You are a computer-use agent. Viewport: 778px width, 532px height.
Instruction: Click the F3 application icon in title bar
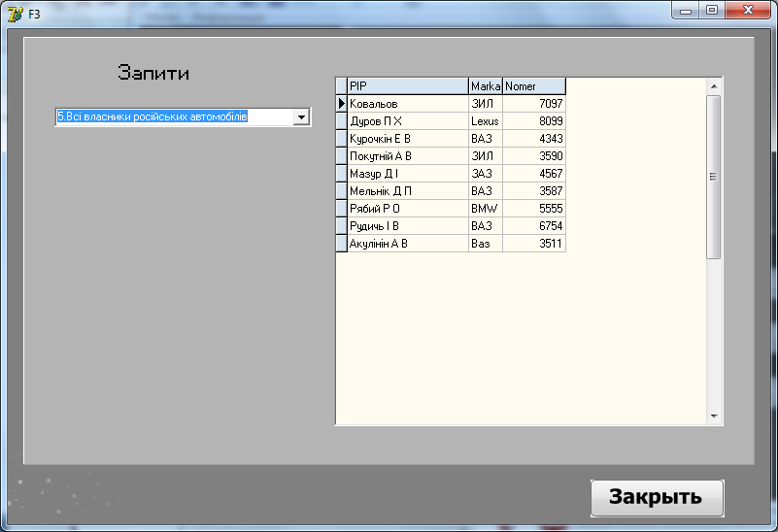point(15,15)
